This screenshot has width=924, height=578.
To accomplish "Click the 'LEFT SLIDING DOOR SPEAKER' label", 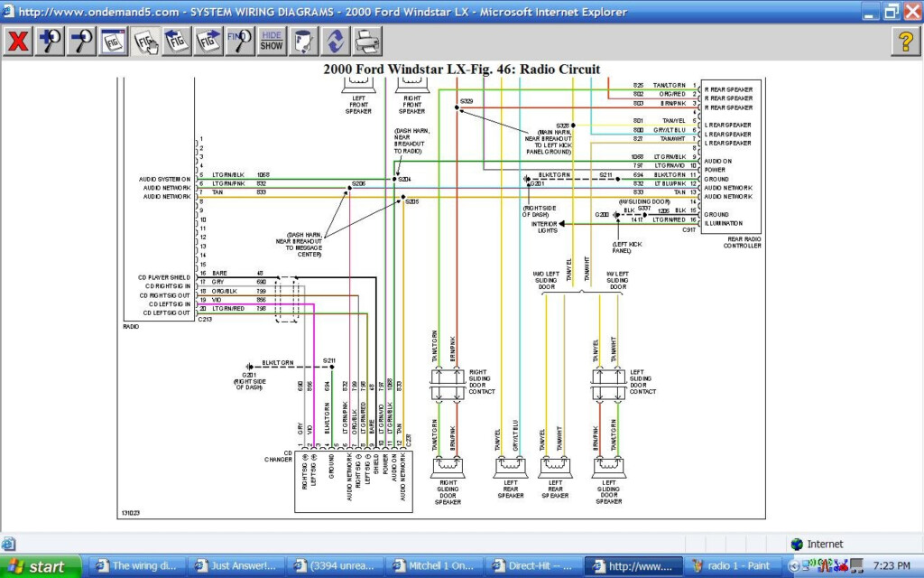I will tap(609, 492).
